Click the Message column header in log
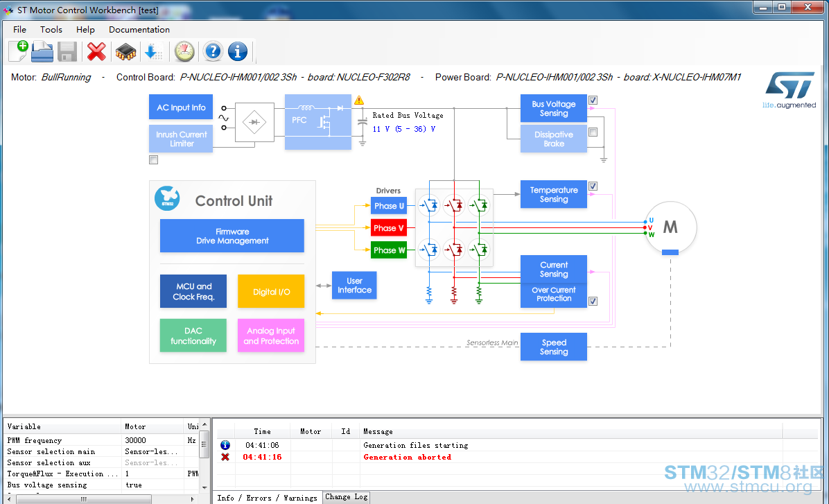Viewport: 829px width, 504px height. [571, 431]
